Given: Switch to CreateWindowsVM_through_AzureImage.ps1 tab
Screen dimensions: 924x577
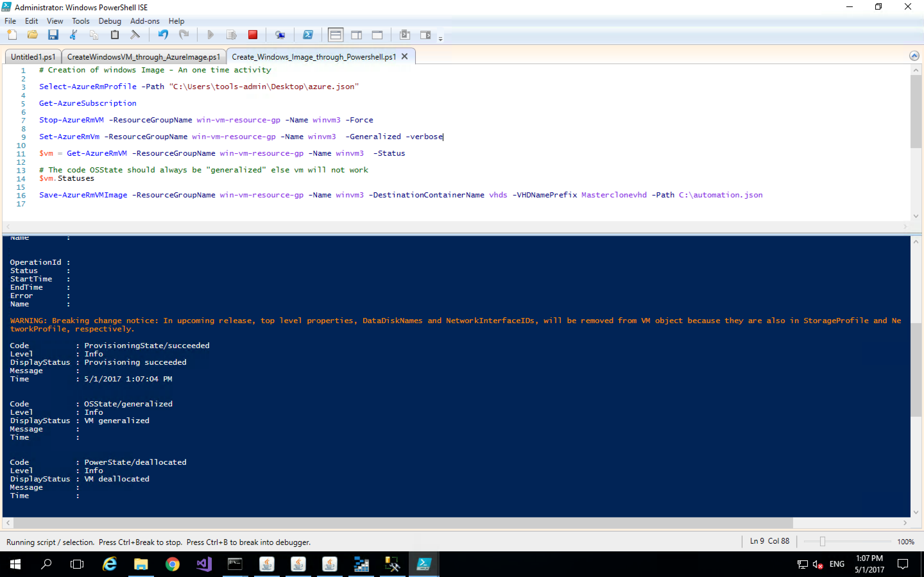Looking at the screenshot, I should tap(142, 56).
